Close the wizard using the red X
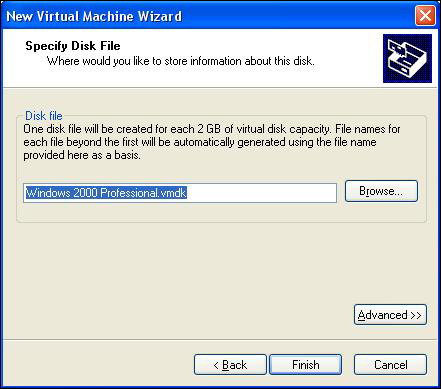Screen dimensions: 441x389 (425, 16)
